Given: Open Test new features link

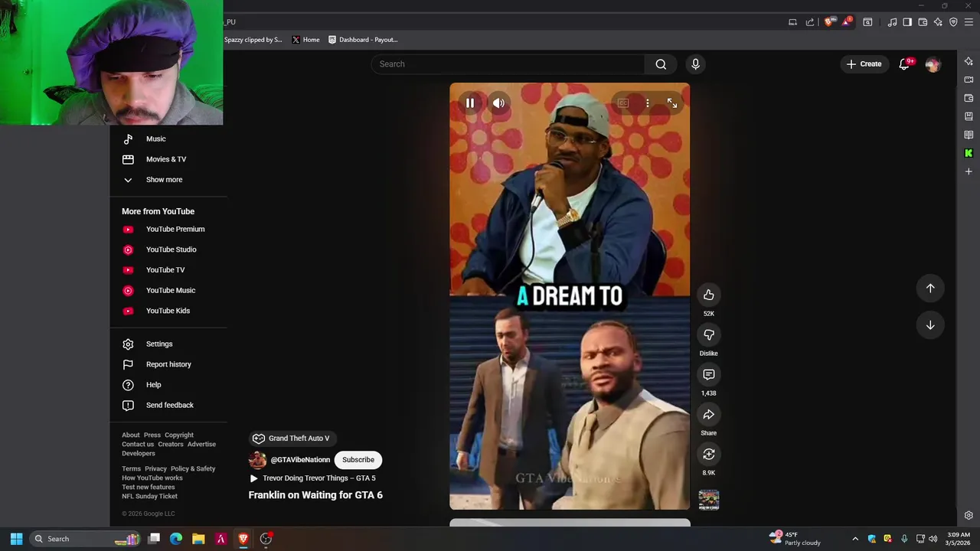Looking at the screenshot, I should (x=149, y=487).
